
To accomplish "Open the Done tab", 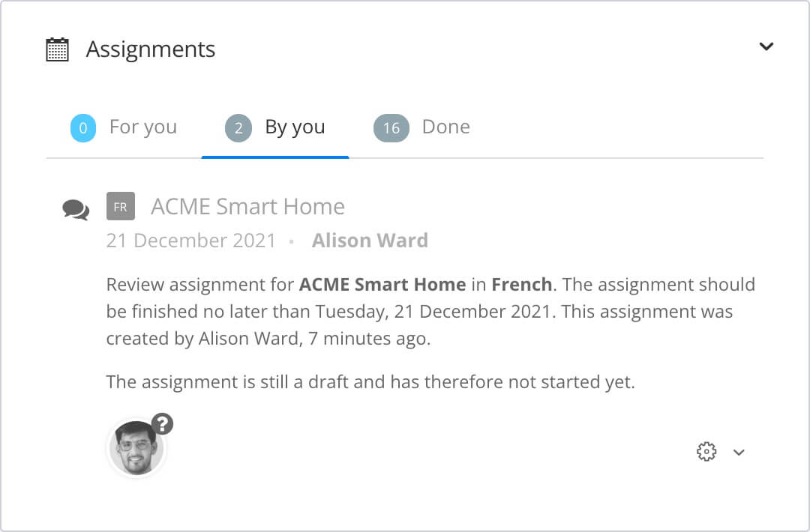I will (x=446, y=127).
